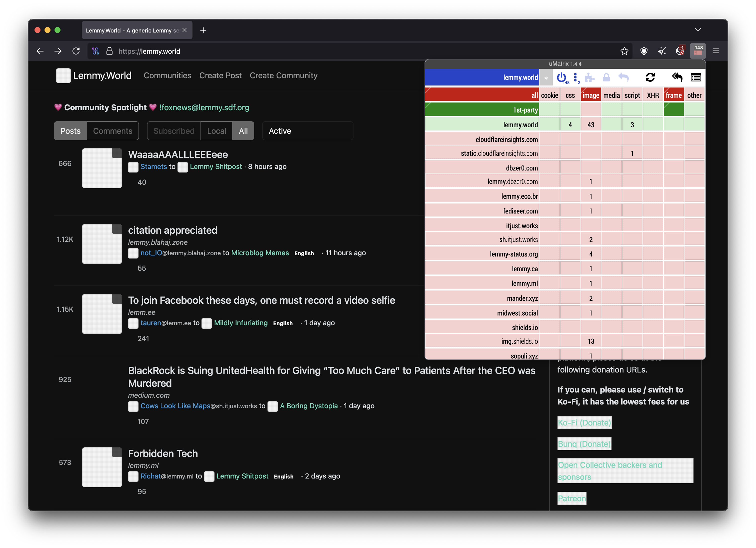Click the cloudflareinsights.com domain row

(x=482, y=139)
